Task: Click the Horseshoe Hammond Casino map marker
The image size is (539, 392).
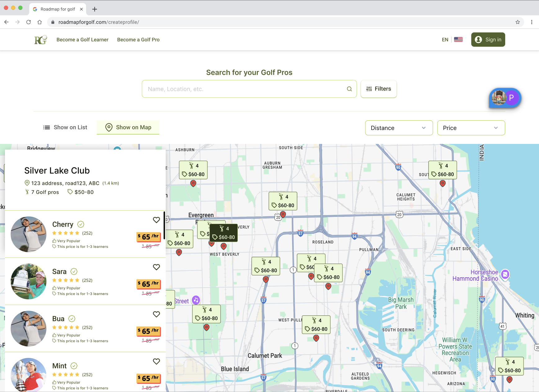Action: coord(505,274)
